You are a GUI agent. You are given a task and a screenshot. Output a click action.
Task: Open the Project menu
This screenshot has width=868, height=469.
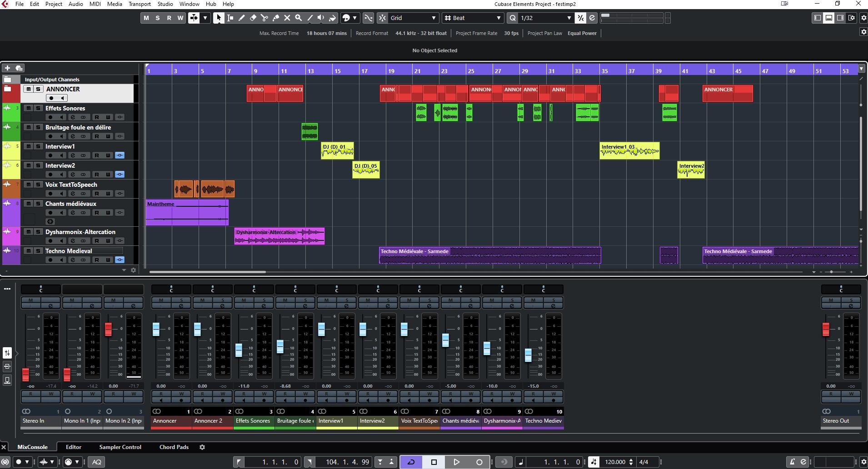click(54, 4)
